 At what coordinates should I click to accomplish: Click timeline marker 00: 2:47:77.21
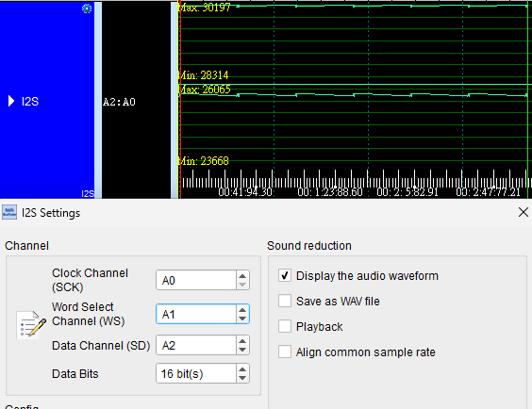pyautogui.click(x=489, y=192)
